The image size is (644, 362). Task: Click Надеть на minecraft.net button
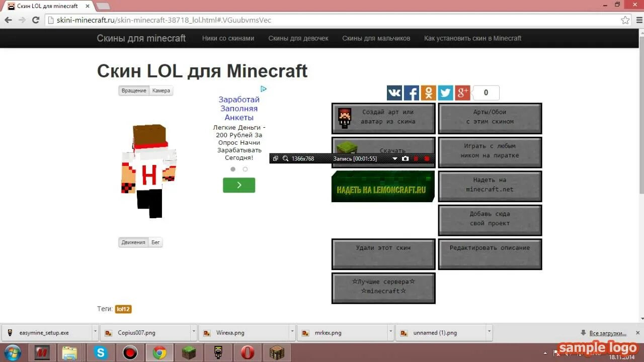490,186
